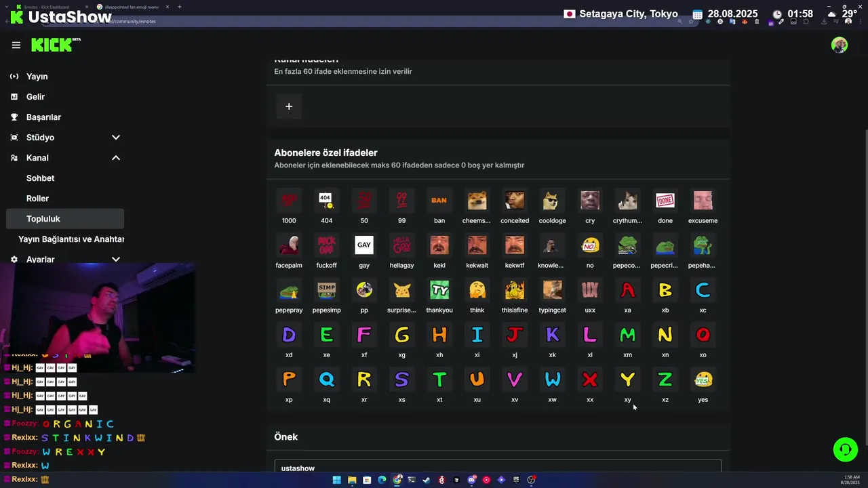
Task: Select the fuckoff emote
Action: tap(327, 245)
